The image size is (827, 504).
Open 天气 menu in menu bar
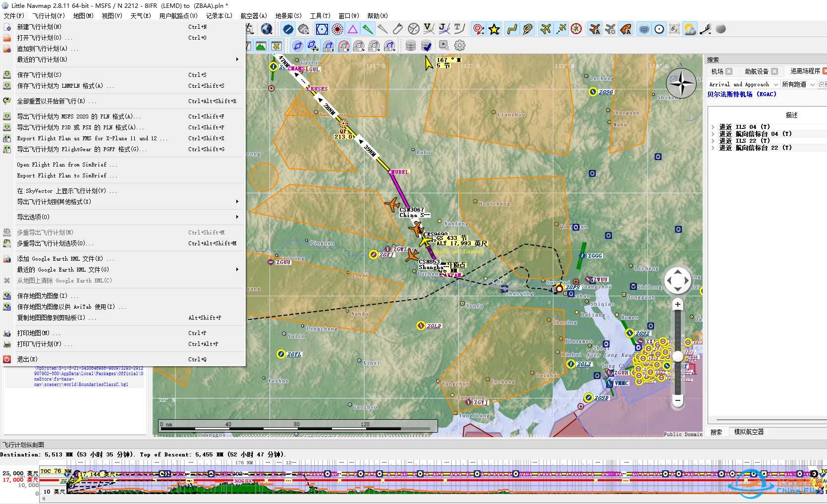point(140,16)
